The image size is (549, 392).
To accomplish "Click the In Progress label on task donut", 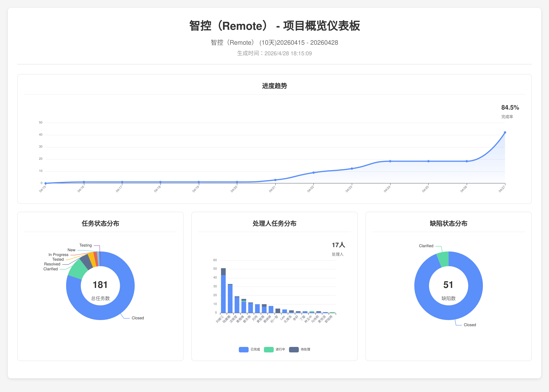I will tap(58, 255).
